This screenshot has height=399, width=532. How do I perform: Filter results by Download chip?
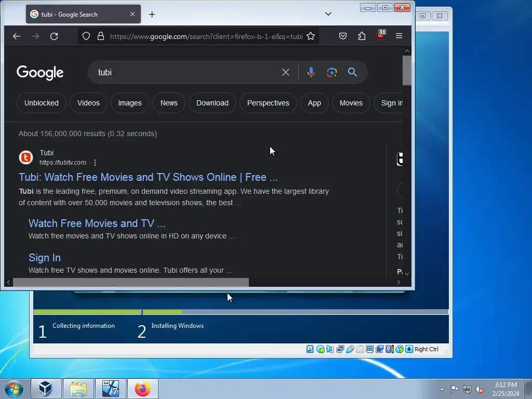[x=212, y=103]
